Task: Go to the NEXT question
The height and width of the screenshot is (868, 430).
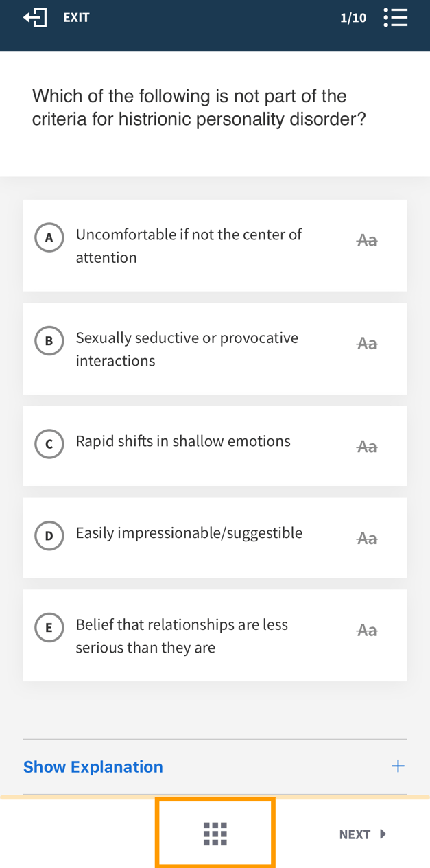Action: point(362,834)
